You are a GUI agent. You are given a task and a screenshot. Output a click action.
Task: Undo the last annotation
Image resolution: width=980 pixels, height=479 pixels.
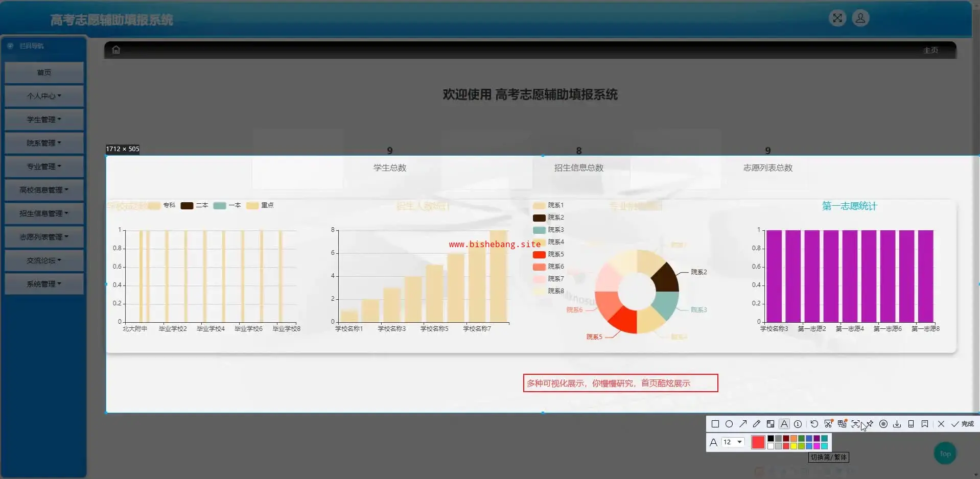[x=814, y=424]
